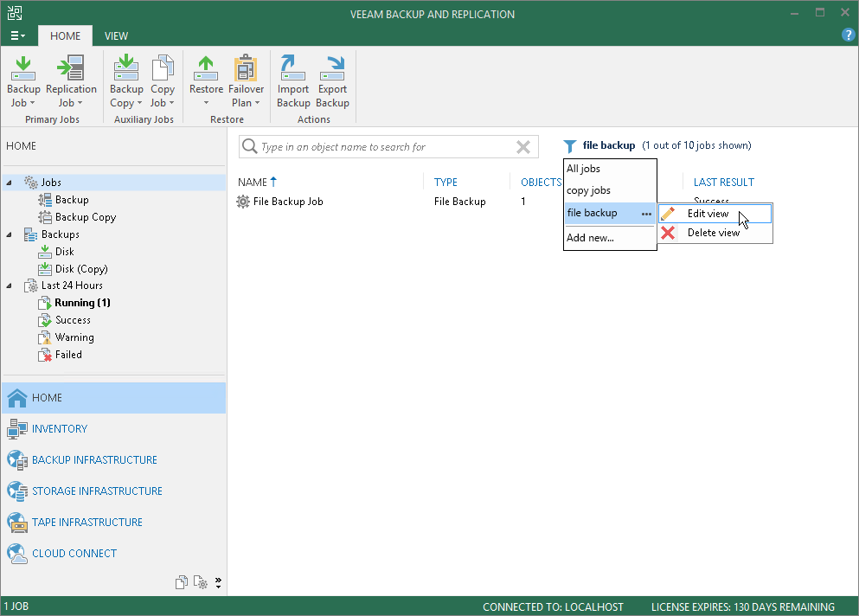Screen dimensions: 859x616
Task: Open the INVENTORY navigation pane
Action: click(114, 429)
